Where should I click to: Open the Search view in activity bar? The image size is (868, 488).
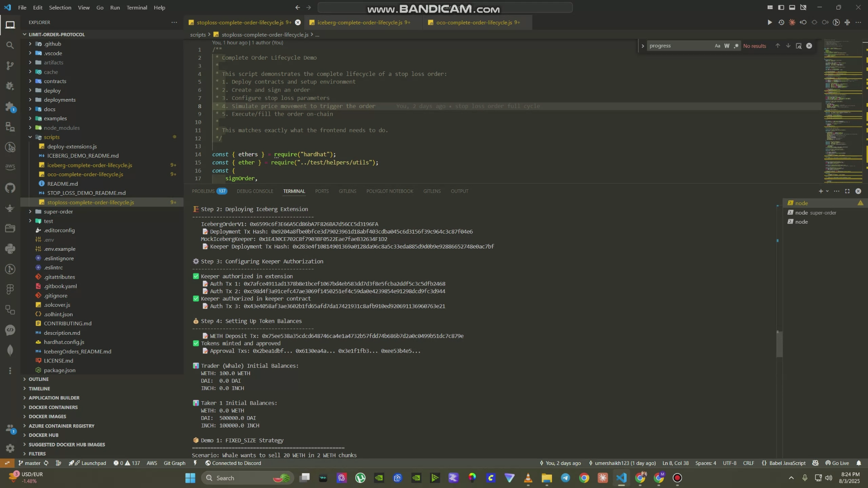pos(10,45)
